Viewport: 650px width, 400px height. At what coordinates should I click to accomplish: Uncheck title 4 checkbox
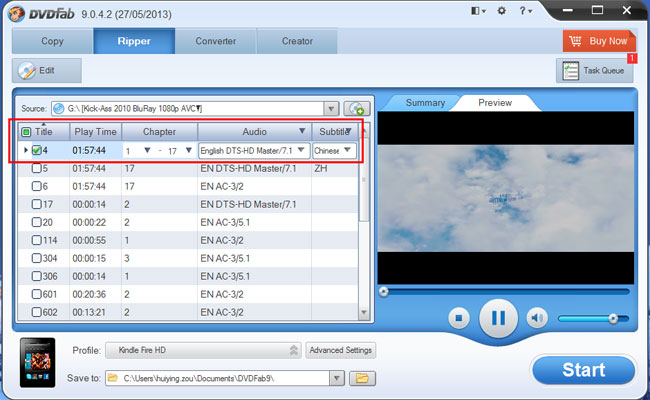click(37, 150)
